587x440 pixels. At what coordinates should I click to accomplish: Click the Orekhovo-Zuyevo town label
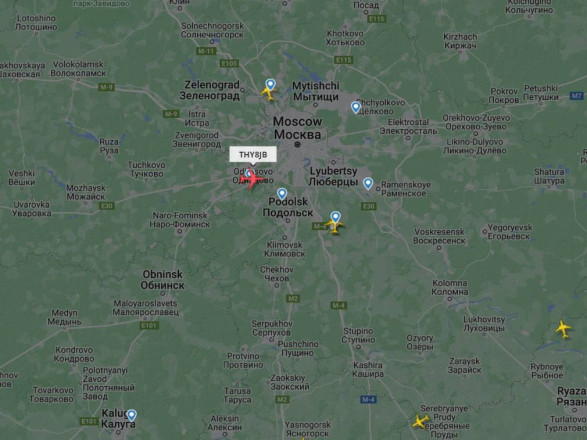[x=476, y=122]
